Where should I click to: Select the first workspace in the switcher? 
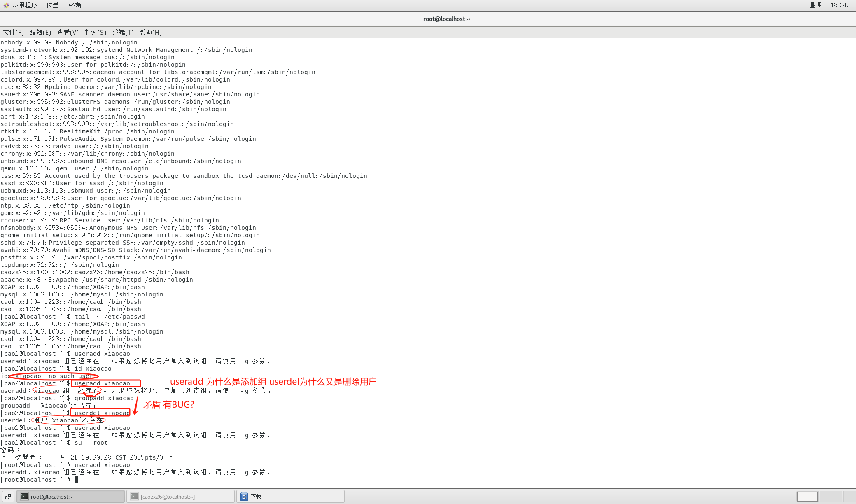coord(807,497)
